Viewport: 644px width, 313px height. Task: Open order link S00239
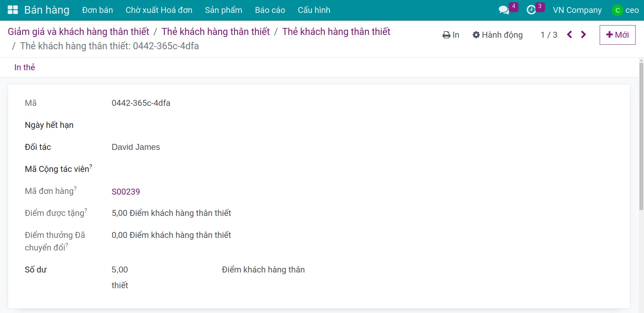(126, 192)
